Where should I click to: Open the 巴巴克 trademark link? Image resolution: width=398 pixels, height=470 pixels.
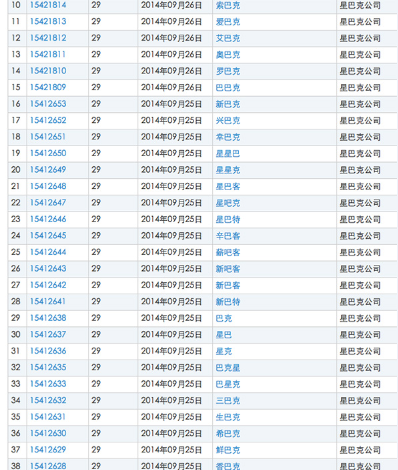(x=228, y=88)
